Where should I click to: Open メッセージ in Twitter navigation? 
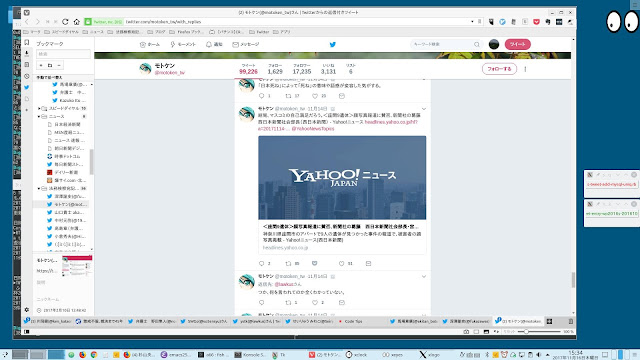246,44
